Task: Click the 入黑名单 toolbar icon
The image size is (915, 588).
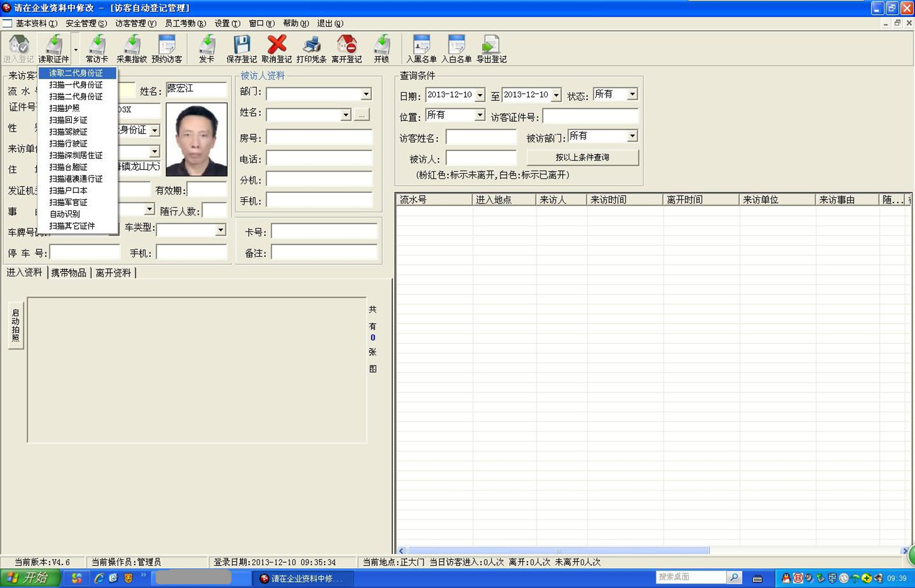Action: [x=422, y=49]
